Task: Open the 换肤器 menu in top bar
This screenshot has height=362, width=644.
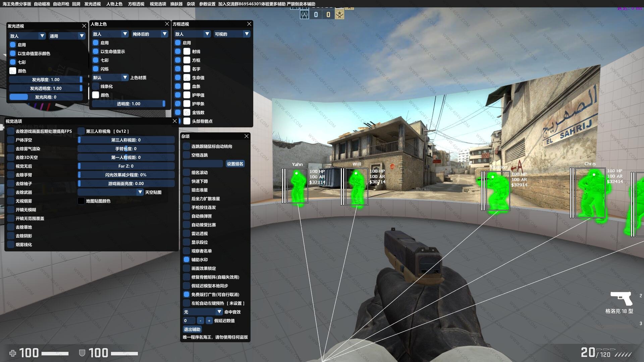Action: 176,4
